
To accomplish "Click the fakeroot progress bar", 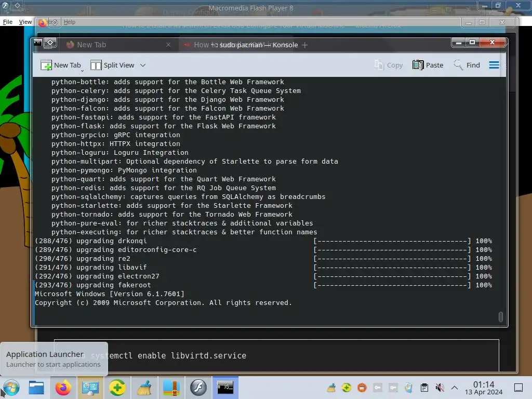I will [392, 285].
